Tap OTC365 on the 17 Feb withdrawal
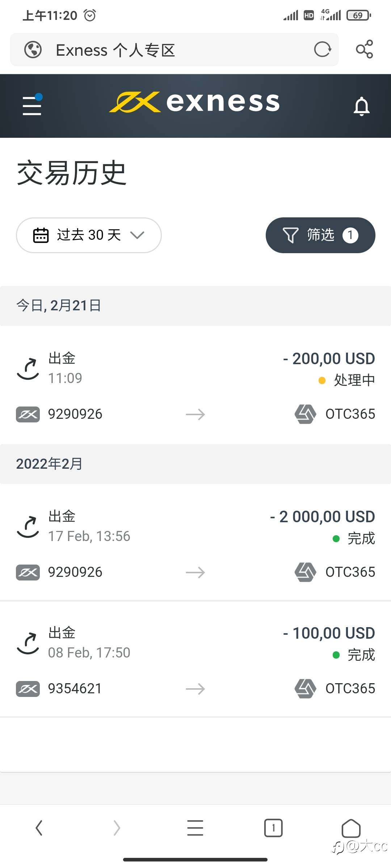The width and height of the screenshot is (391, 868). (x=350, y=572)
